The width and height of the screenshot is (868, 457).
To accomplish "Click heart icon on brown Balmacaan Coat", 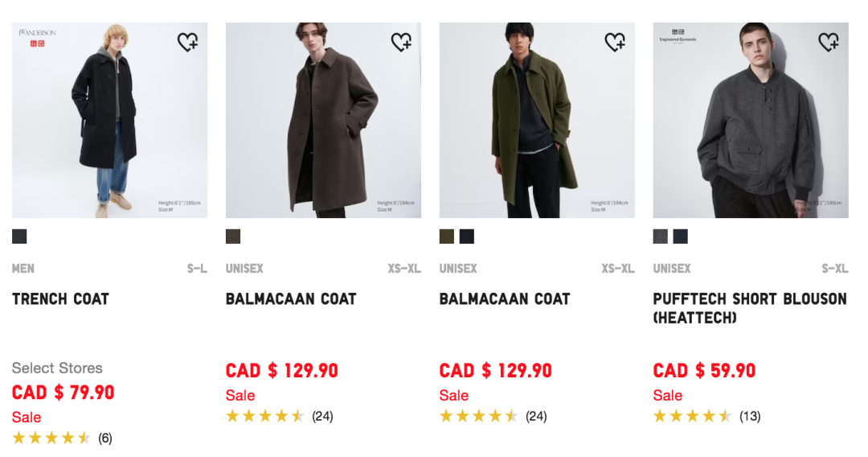I will pyautogui.click(x=401, y=41).
